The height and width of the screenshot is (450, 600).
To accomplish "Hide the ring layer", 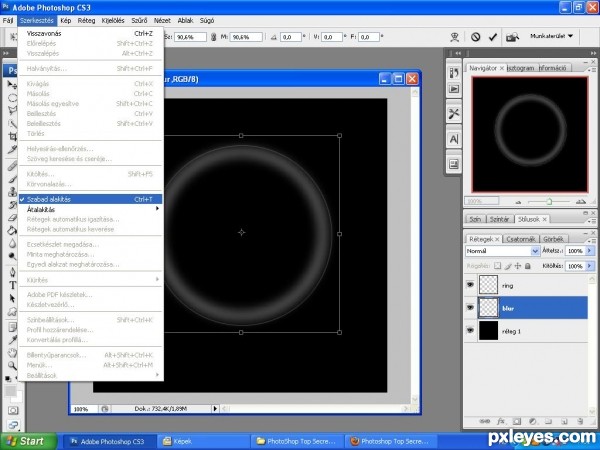I will coord(470,285).
